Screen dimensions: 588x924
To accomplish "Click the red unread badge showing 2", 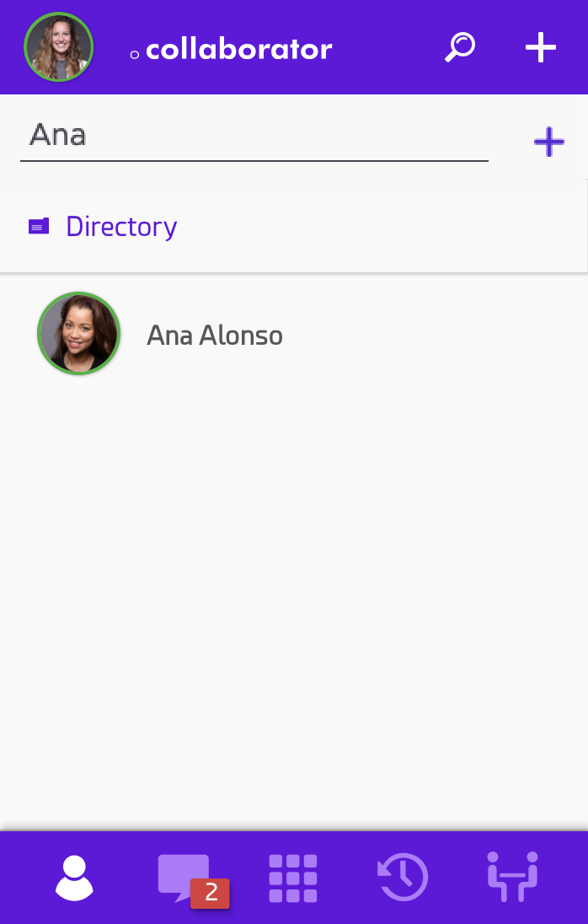I will click(211, 893).
